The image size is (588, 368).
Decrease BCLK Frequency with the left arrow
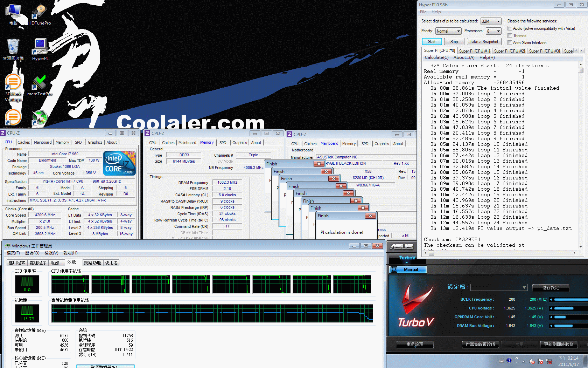pyautogui.click(x=551, y=300)
